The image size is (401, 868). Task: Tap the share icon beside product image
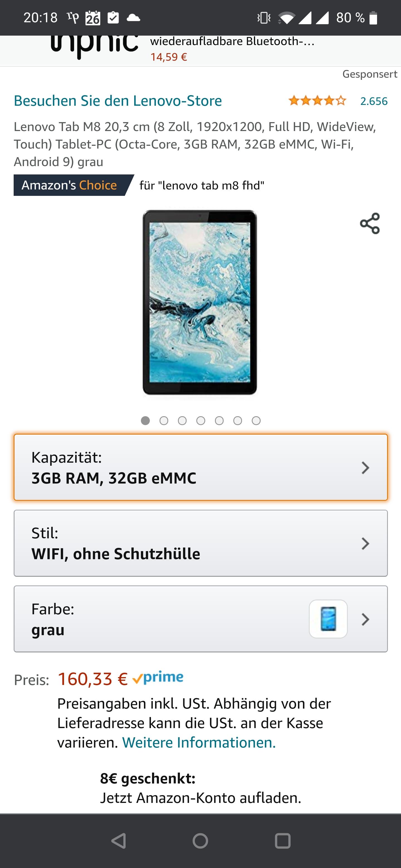(370, 223)
